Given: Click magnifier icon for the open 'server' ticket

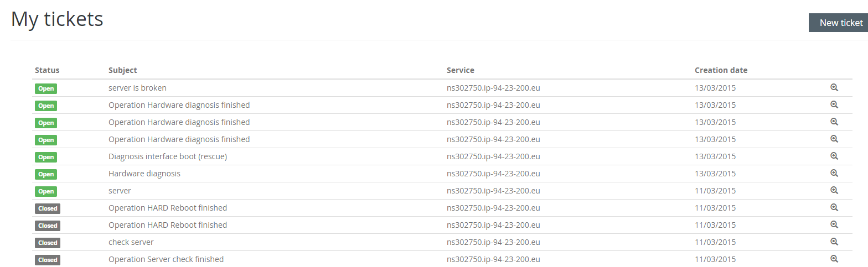Looking at the screenshot, I should coord(834,190).
